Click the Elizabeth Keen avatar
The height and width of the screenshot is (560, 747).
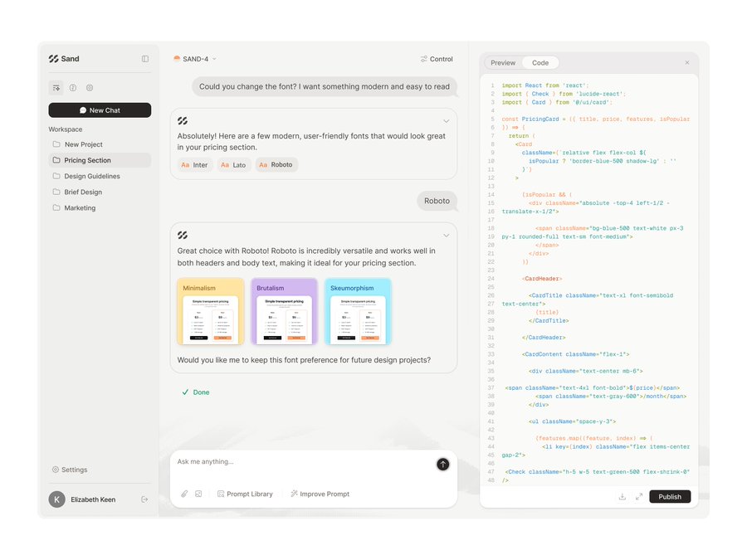coord(56,499)
